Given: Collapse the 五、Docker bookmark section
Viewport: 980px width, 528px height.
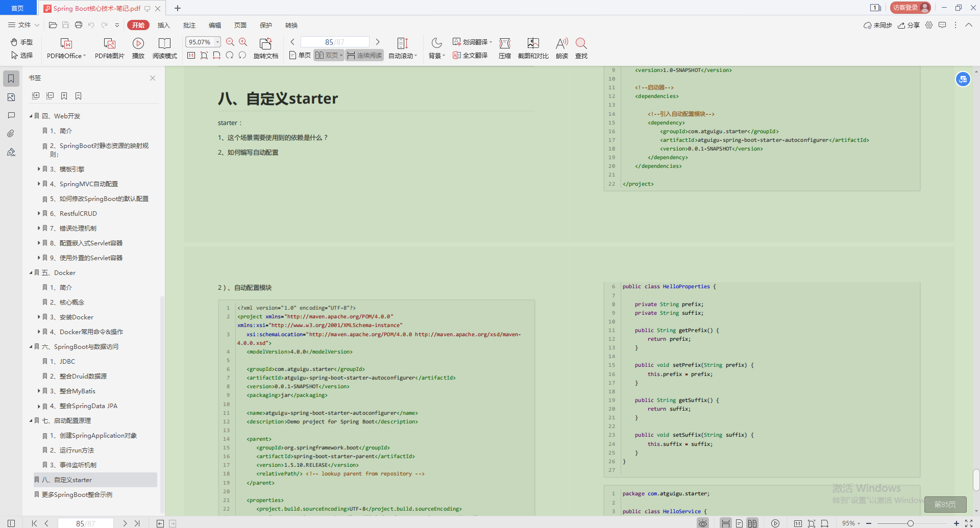Looking at the screenshot, I should tap(31, 272).
